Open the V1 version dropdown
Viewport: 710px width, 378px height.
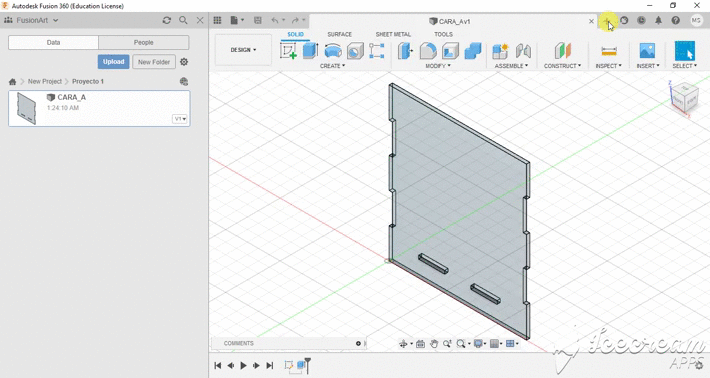click(x=180, y=119)
